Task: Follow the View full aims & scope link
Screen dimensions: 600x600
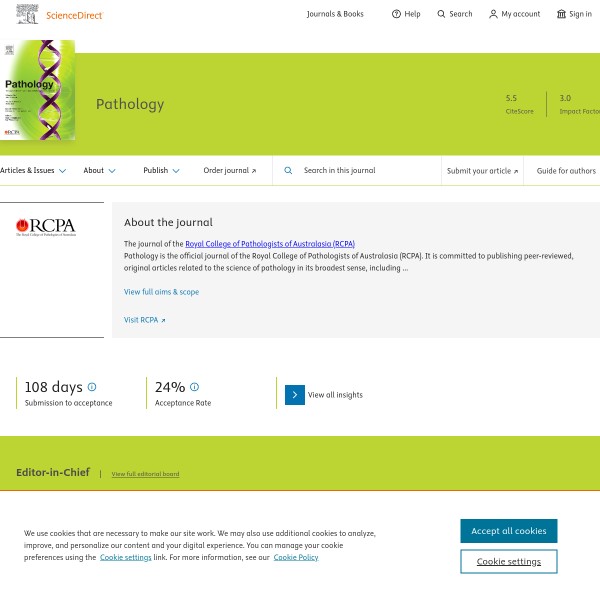Action: click(x=161, y=292)
